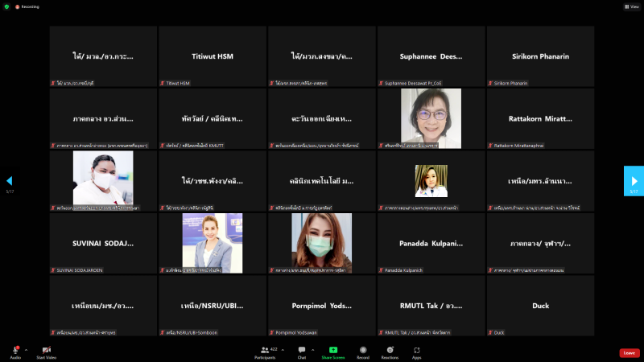
Task: Expand the audio options arrow
Action: [x=26, y=350]
